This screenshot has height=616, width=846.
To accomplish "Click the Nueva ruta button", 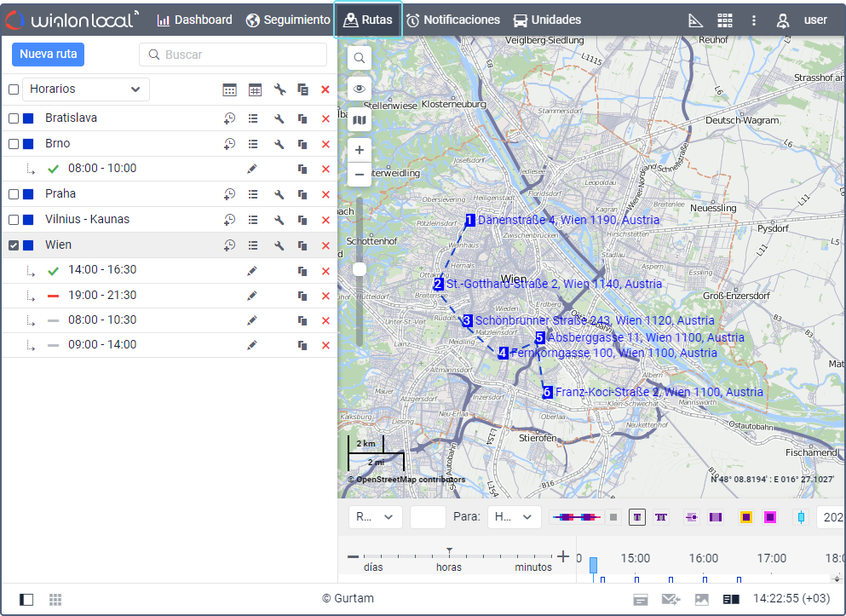I will point(49,55).
